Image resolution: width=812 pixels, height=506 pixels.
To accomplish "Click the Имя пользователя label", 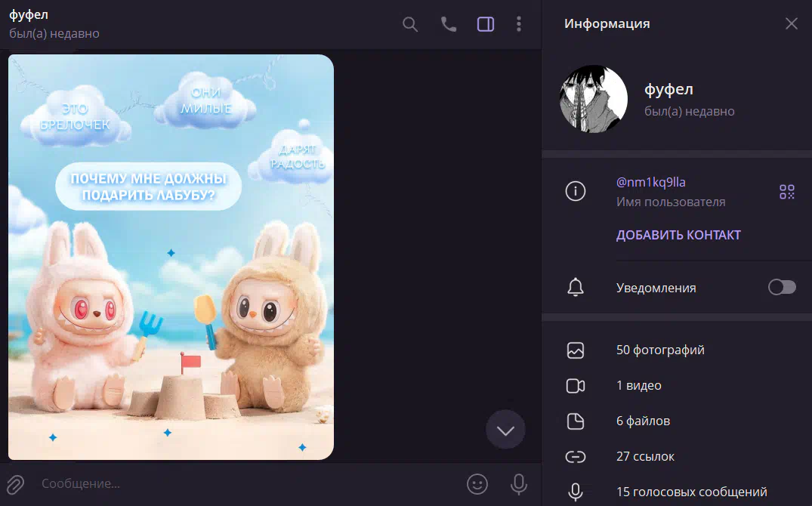I will [x=671, y=202].
